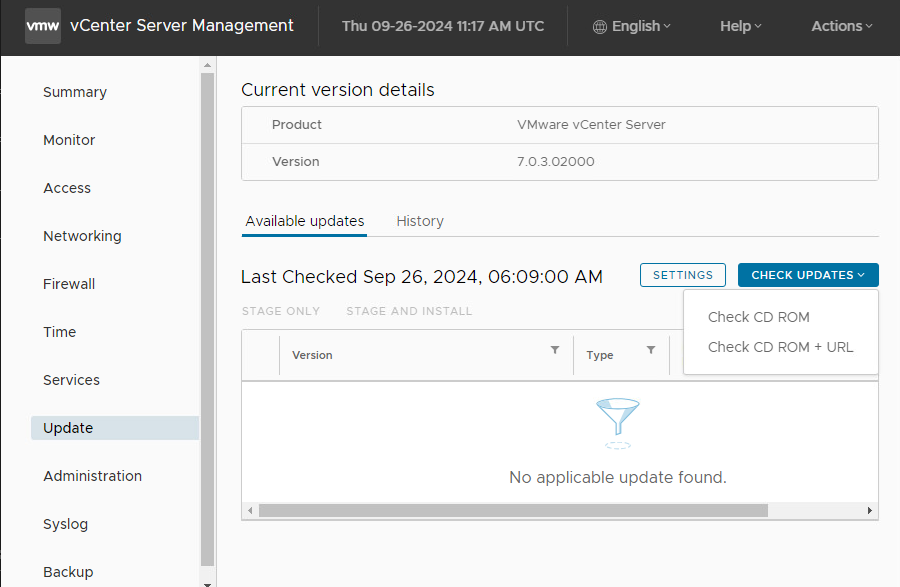Click table horizontal scrollbar left arrow
The height and width of the screenshot is (587, 900).
(250, 511)
